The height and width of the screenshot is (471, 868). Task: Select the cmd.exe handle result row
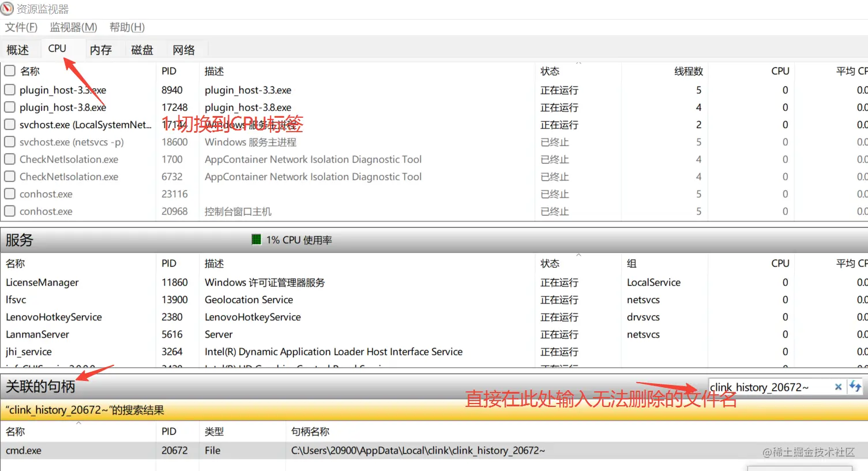point(434,450)
